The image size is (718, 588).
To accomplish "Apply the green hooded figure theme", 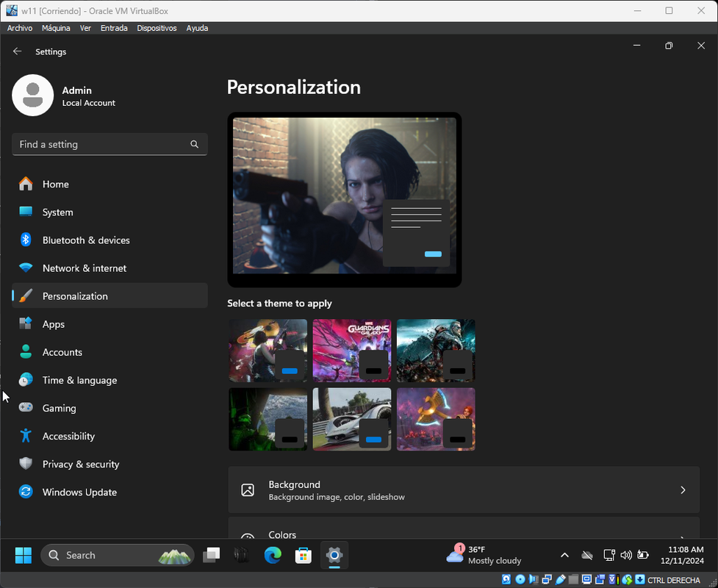I will [268, 419].
